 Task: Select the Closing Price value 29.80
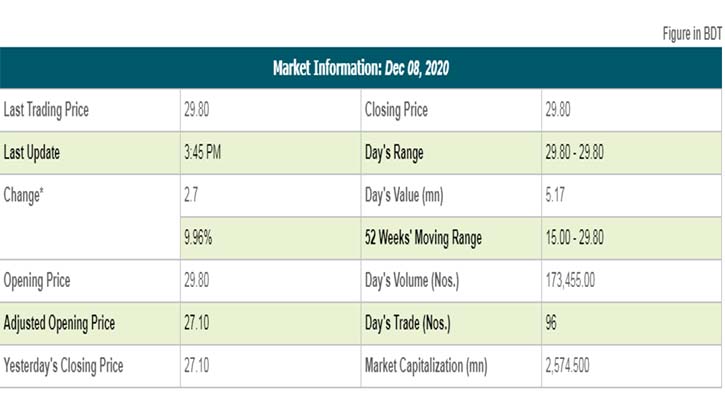[x=559, y=110]
